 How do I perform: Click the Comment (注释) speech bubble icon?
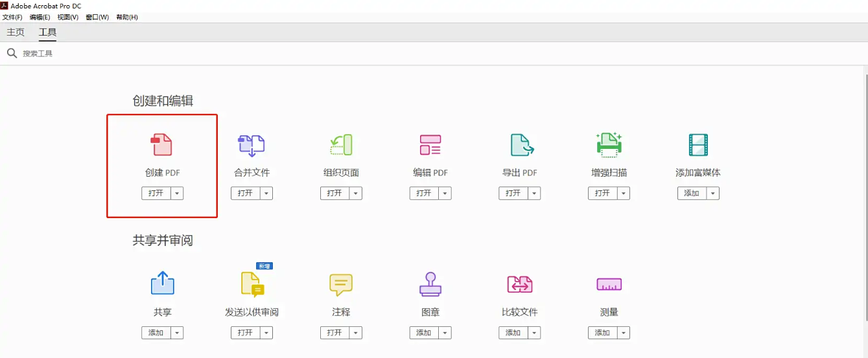(x=341, y=285)
